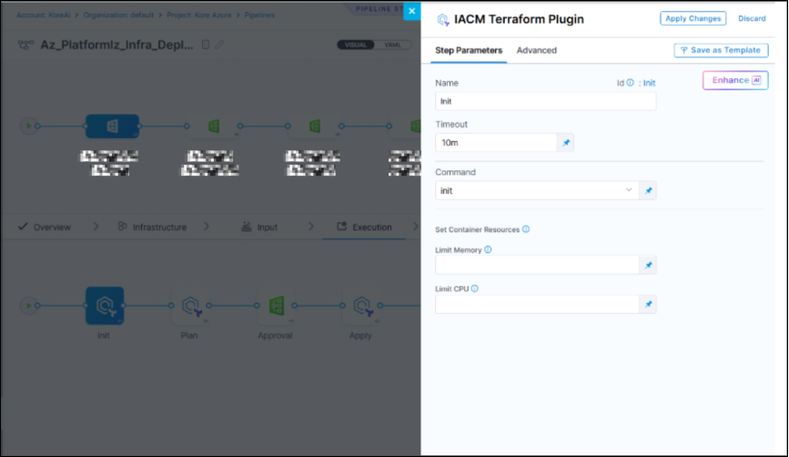Open the Execution tab
Viewport: 789px width, 457px height.
364,227
